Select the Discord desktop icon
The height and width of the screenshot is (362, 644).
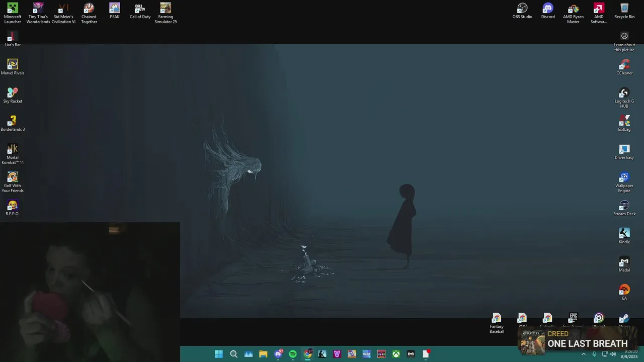tap(548, 11)
